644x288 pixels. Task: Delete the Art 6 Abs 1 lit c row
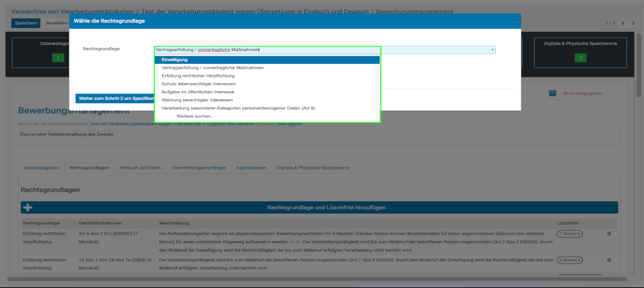[609, 234]
